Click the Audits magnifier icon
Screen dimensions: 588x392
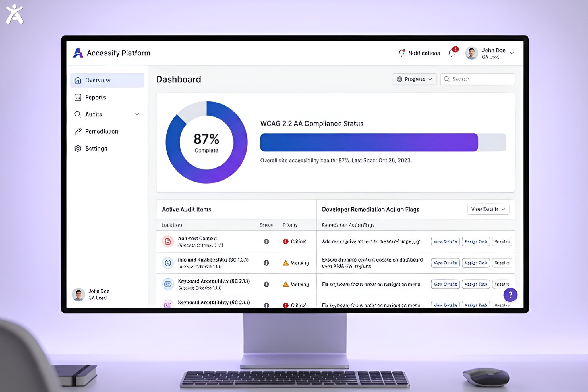[78, 114]
